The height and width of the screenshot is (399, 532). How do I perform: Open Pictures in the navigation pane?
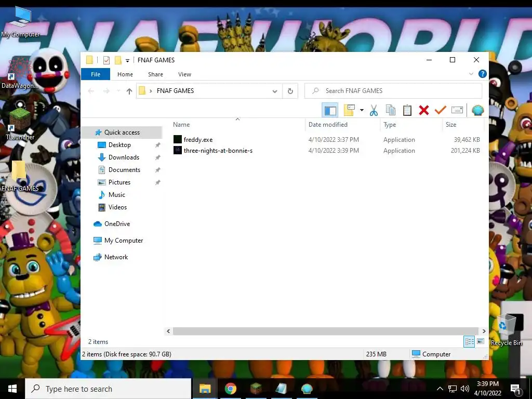click(119, 182)
